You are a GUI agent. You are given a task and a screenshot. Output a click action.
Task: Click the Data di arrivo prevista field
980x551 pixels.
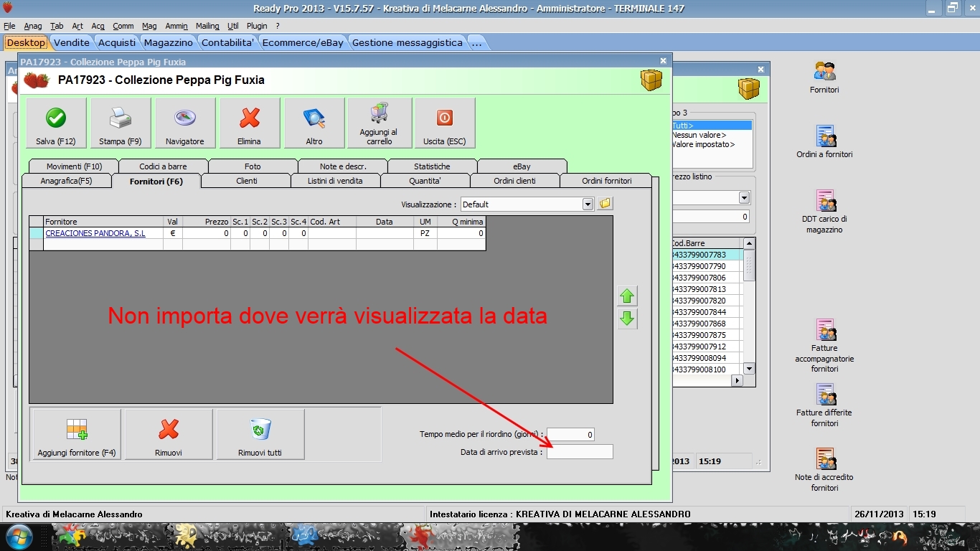(x=580, y=452)
